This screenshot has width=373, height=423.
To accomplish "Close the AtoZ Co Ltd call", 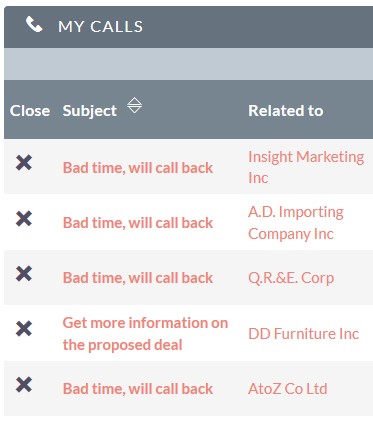I will click(x=24, y=385).
